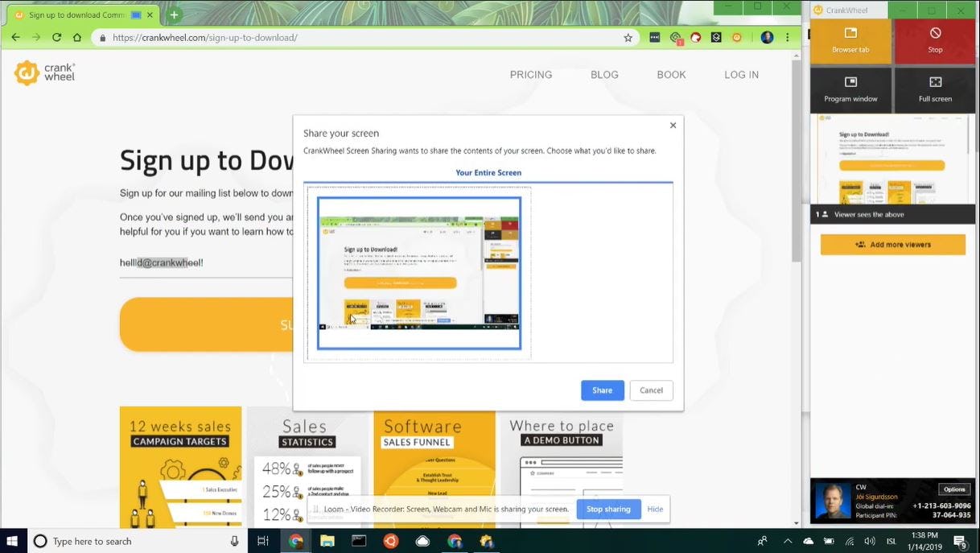Close the Share your screen dialog
This screenshot has width=980, height=553.
tap(673, 125)
